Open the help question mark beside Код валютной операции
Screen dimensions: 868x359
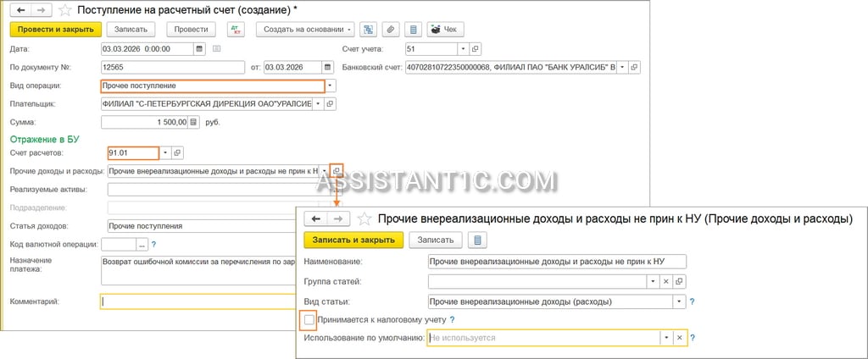coord(154,244)
